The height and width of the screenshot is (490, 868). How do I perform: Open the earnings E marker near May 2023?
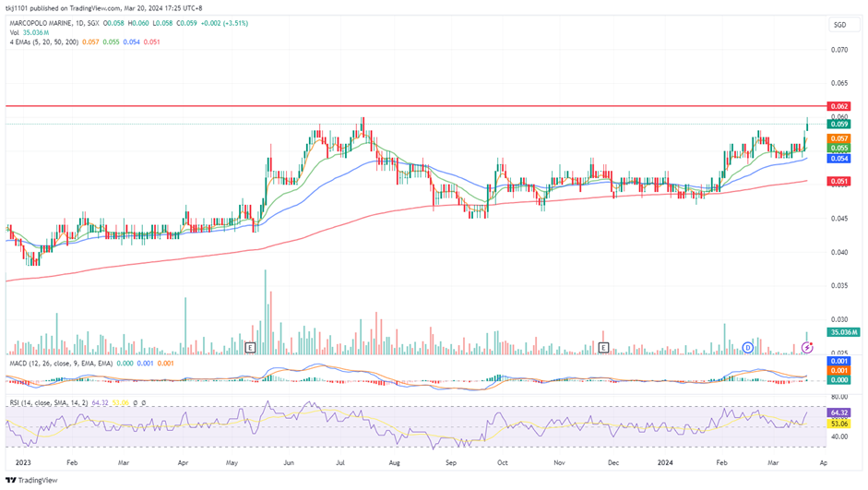pyautogui.click(x=250, y=348)
